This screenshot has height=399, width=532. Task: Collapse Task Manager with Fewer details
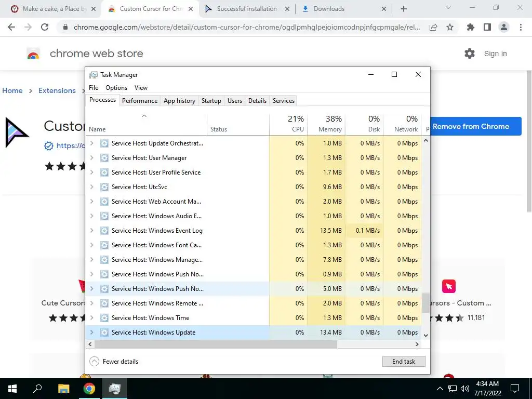114,362
